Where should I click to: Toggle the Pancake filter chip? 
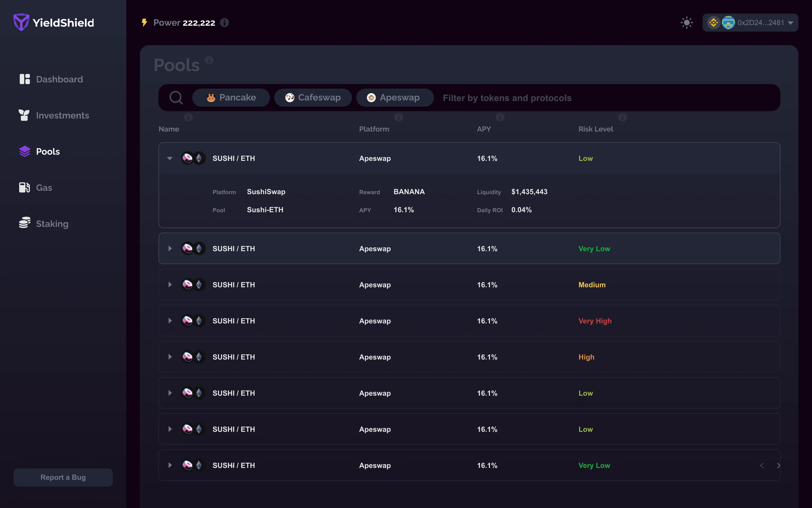click(231, 98)
